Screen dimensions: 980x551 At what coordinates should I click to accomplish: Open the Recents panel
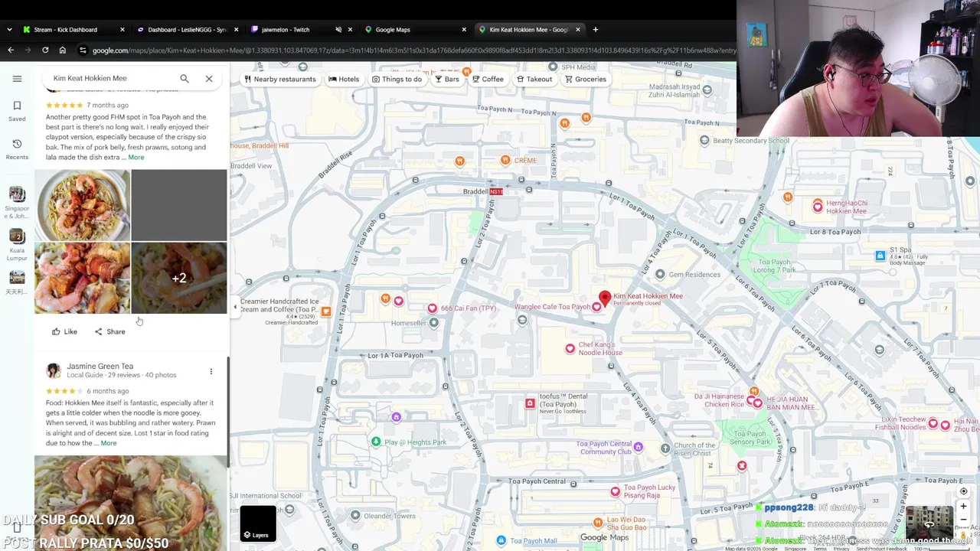coord(17,148)
